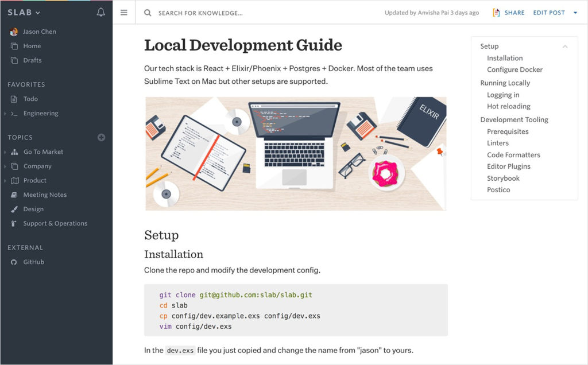Open the SLAB workspace dropdown
This screenshot has height=365, width=588.
click(x=24, y=13)
